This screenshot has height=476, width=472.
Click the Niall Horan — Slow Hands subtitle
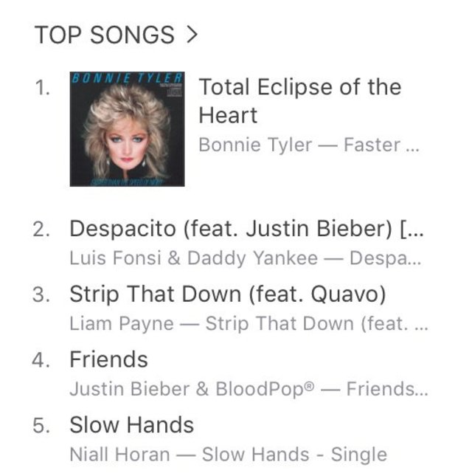pos(228,454)
